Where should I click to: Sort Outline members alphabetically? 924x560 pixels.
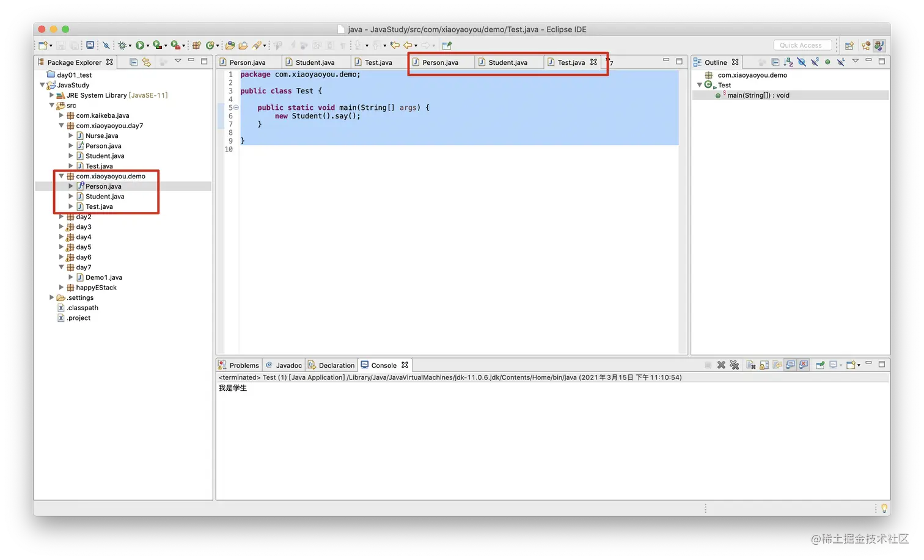click(x=788, y=62)
